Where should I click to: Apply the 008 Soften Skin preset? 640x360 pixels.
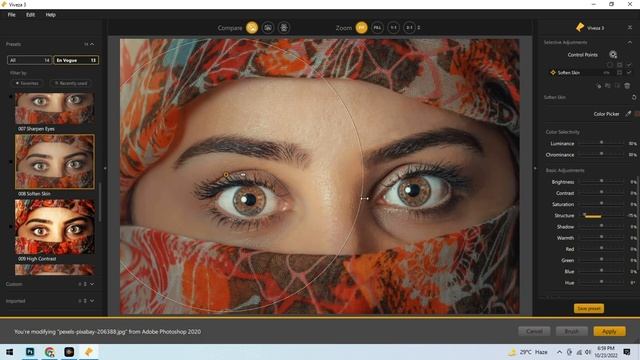coord(55,162)
